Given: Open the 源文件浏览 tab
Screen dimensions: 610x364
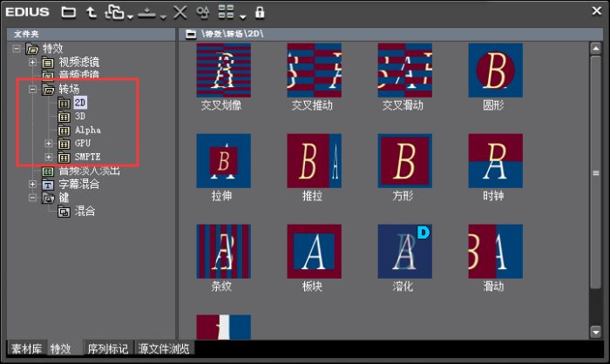Looking at the screenshot, I should (x=164, y=348).
